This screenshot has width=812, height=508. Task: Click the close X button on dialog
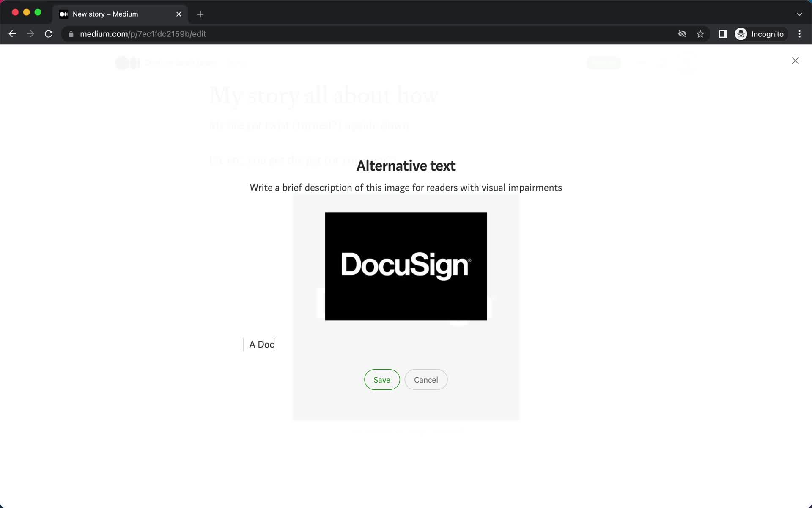tap(796, 60)
